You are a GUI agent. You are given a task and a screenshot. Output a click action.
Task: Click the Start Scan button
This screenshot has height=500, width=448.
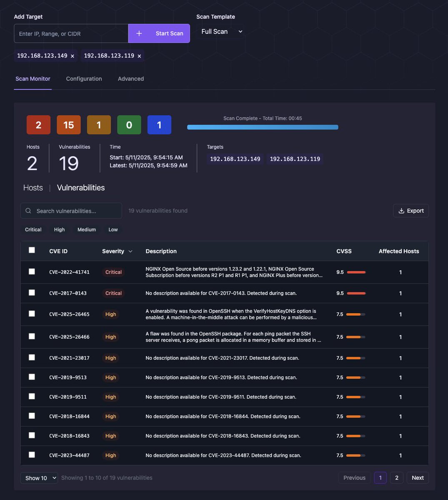[x=159, y=33]
